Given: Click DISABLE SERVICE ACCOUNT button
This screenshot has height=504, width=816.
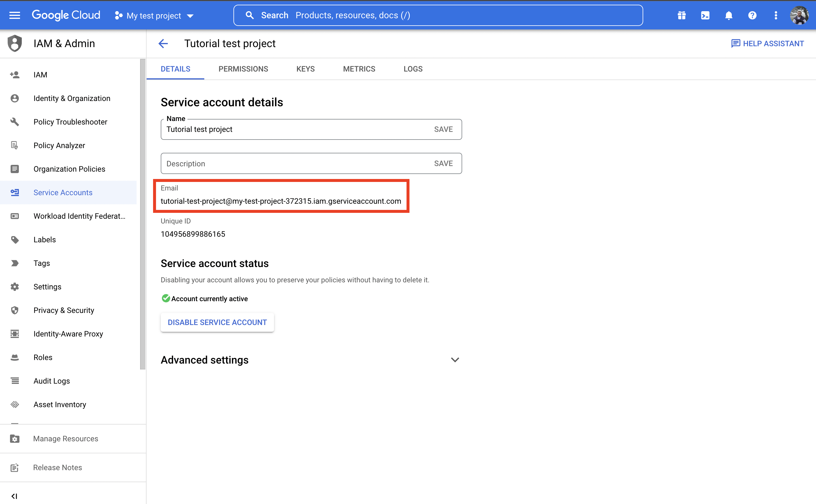Looking at the screenshot, I should coord(217,322).
